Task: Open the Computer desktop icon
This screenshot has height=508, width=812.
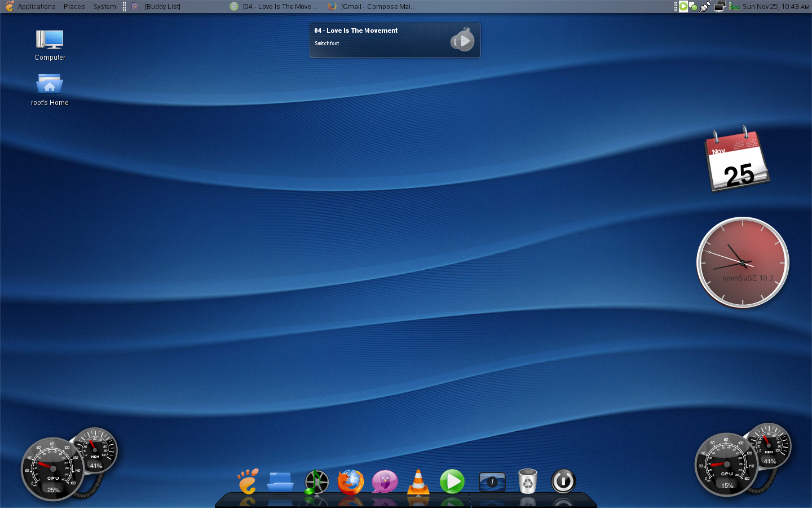Action: [50, 45]
